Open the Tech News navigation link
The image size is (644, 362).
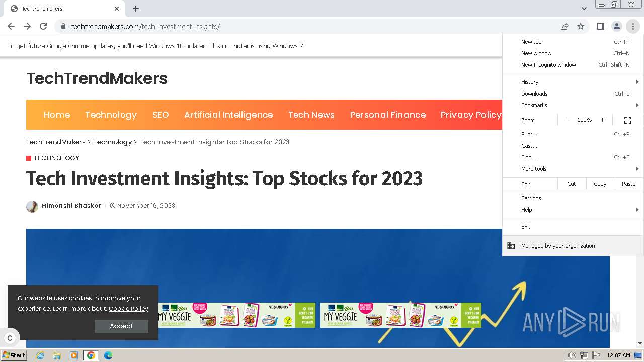point(311,115)
